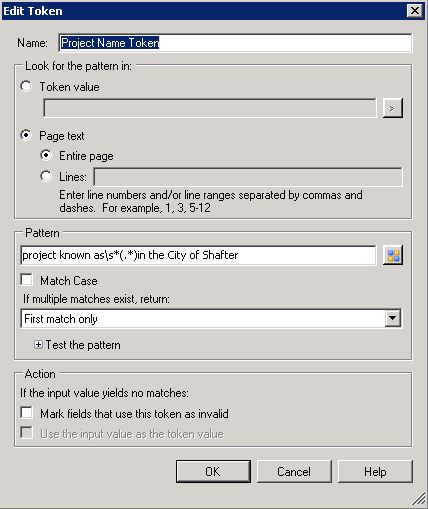
Task: Click in the Name text field
Action: 235,43
